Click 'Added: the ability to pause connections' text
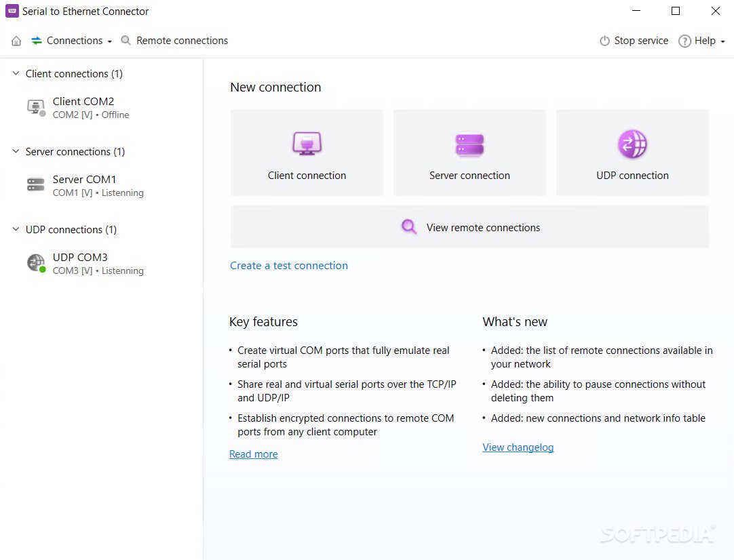Screen dimensions: 734x560 click(x=598, y=391)
